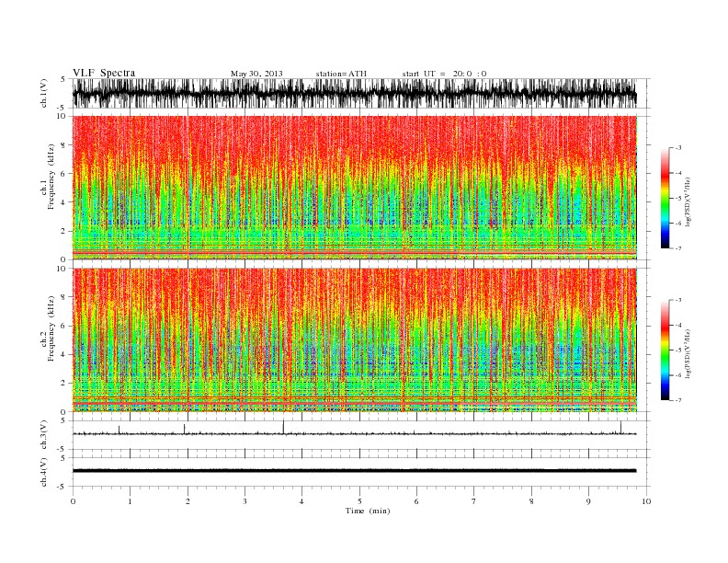Click the "9" tick on the time axis
The height and width of the screenshot is (563, 728).
pyautogui.click(x=588, y=501)
